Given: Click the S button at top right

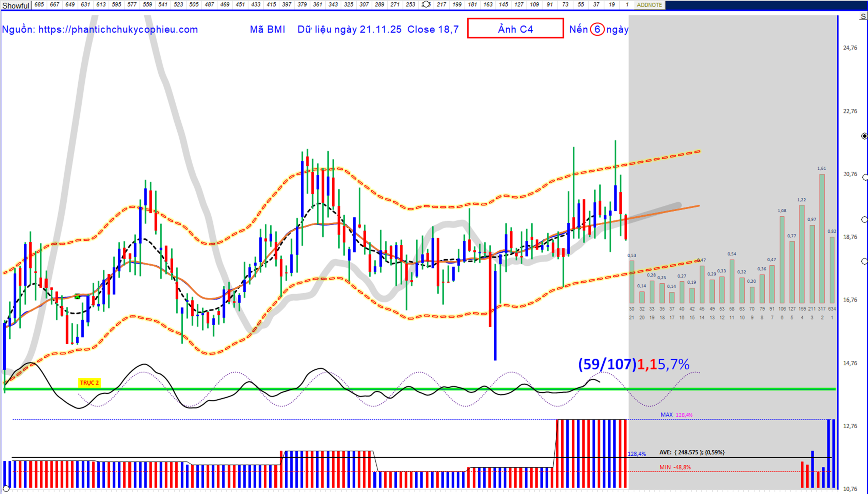Looking at the screenshot, I should pyautogui.click(x=863, y=17).
